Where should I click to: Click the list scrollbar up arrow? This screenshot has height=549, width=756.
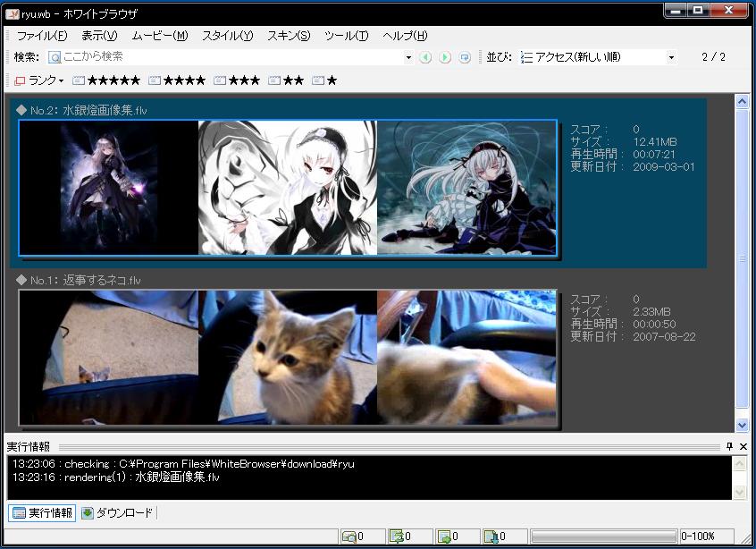tap(742, 101)
